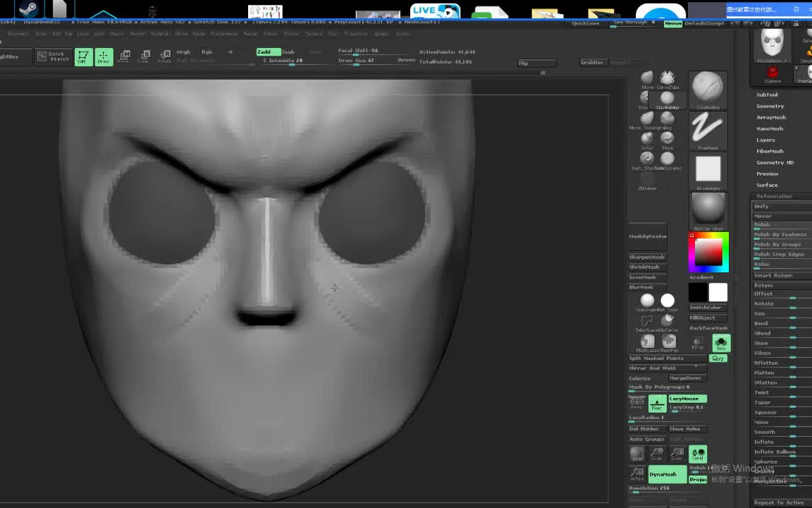Activate the Draw mode icon
812x508 pixels.
coord(104,57)
